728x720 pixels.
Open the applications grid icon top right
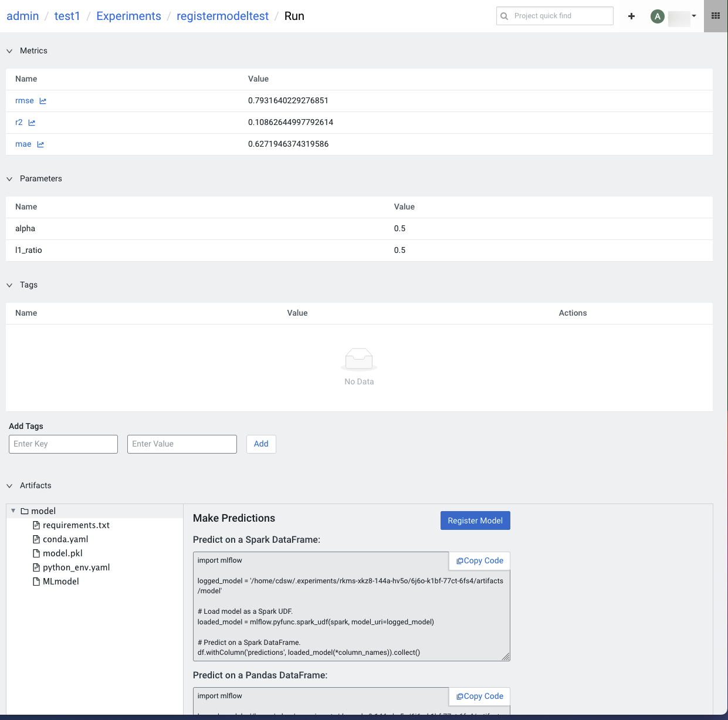(715, 15)
